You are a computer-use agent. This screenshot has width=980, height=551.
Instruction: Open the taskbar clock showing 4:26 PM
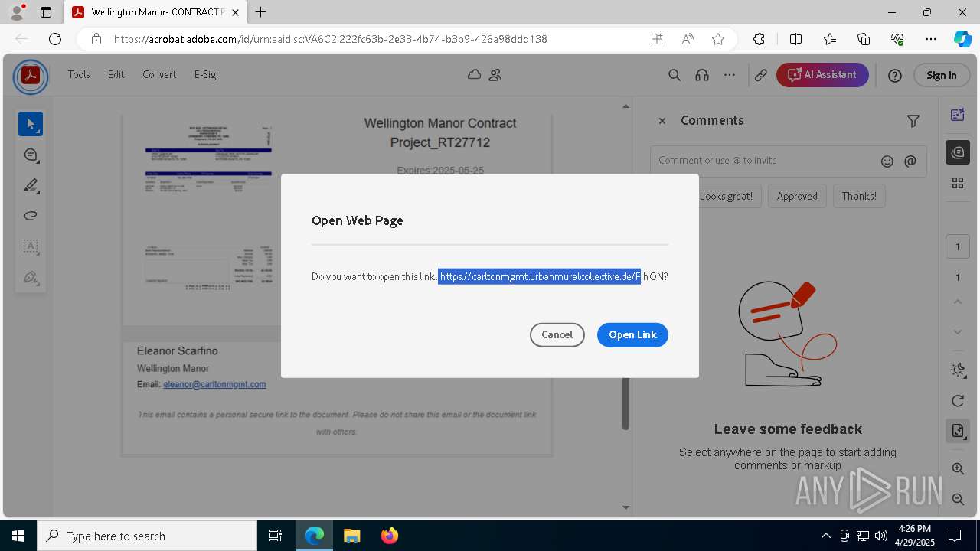(x=914, y=536)
